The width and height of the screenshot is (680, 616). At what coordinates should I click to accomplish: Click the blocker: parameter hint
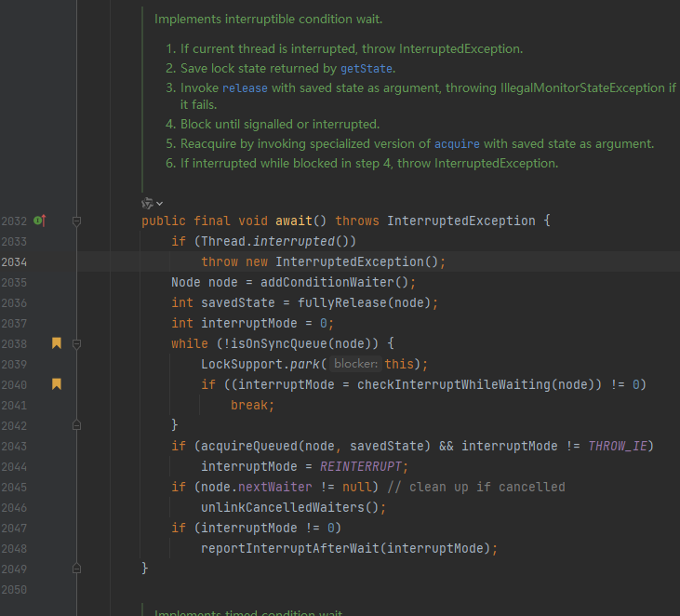click(x=355, y=364)
